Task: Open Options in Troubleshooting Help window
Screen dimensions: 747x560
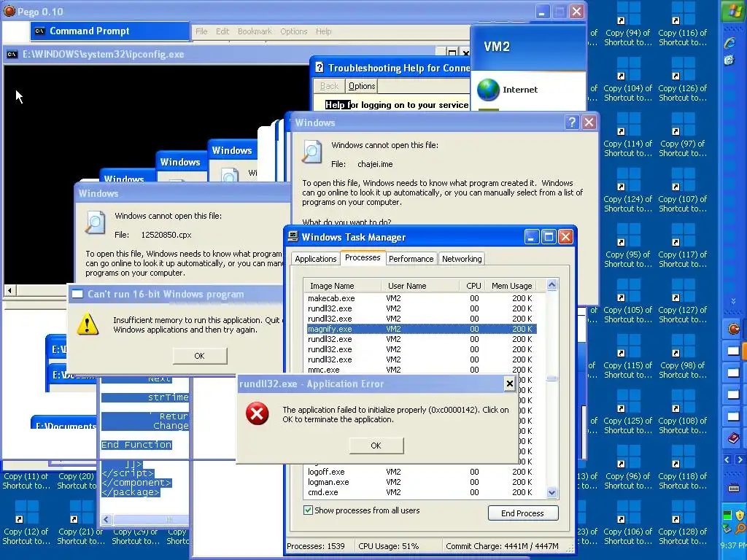Action: point(362,86)
